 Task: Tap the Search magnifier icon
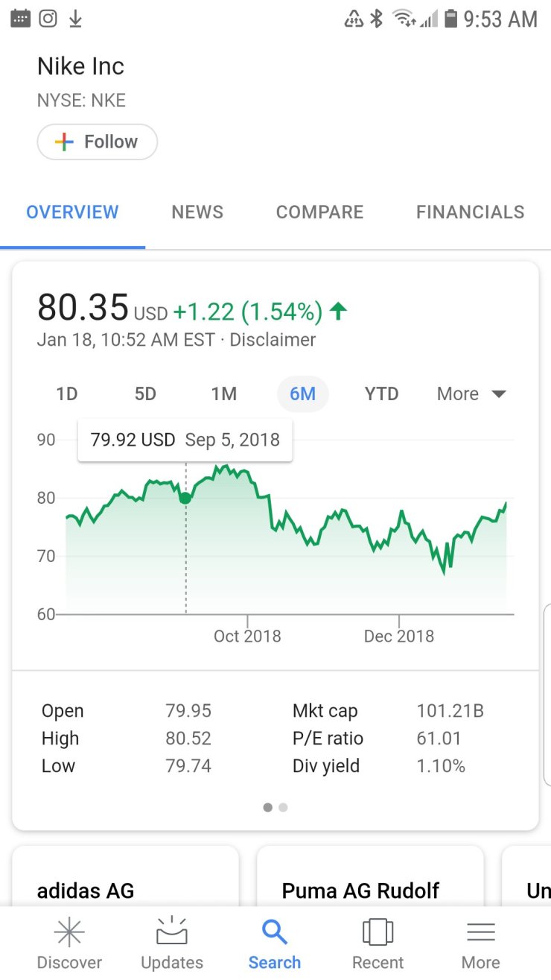click(x=275, y=932)
